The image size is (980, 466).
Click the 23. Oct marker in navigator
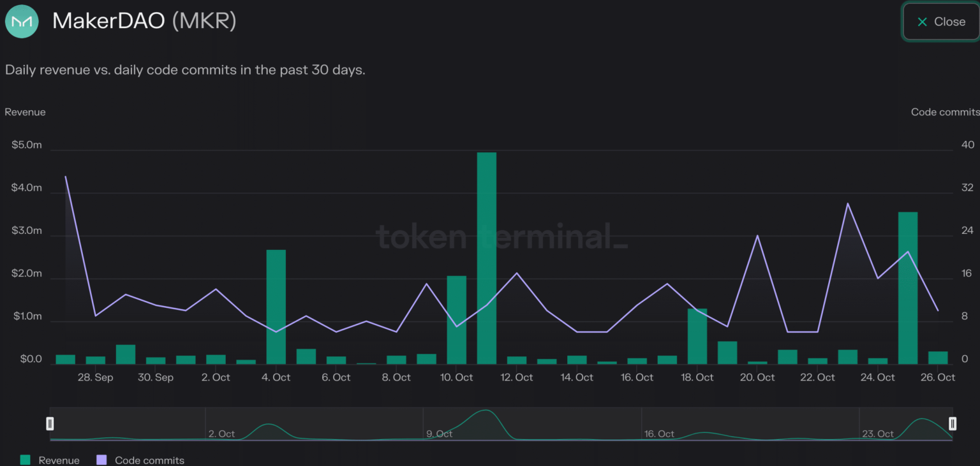coord(877,433)
